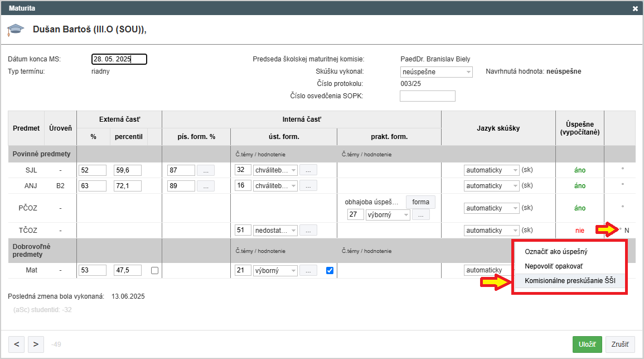Close the Maturita dialog with X
Viewport: 644px width, 359px height.
(635, 8)
